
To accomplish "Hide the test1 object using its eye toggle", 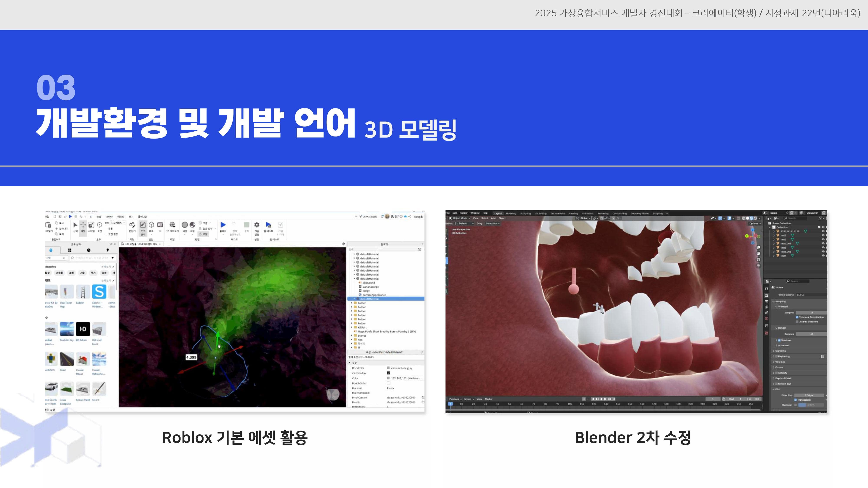I will [x=823, y=236].
